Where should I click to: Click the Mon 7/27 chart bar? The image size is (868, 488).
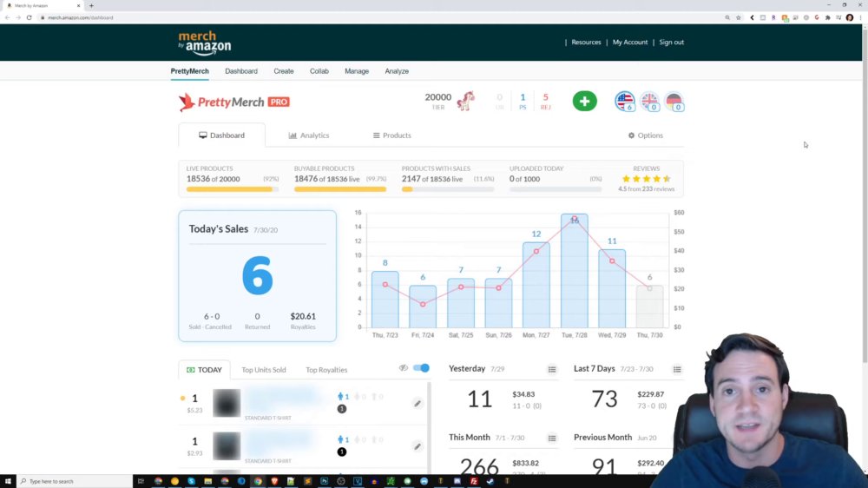click(x=536, y=285)
